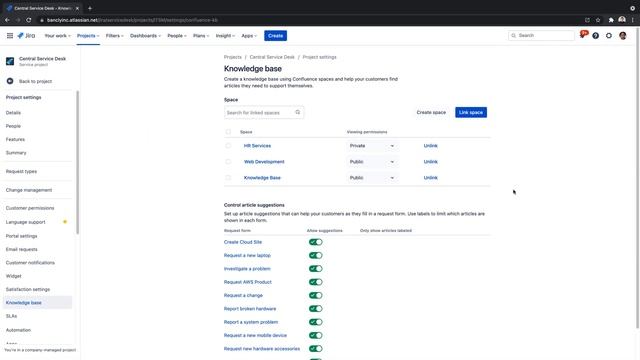The image size is (640, 360).
Task: Click the Jira logo
Action: pos(26,36)
